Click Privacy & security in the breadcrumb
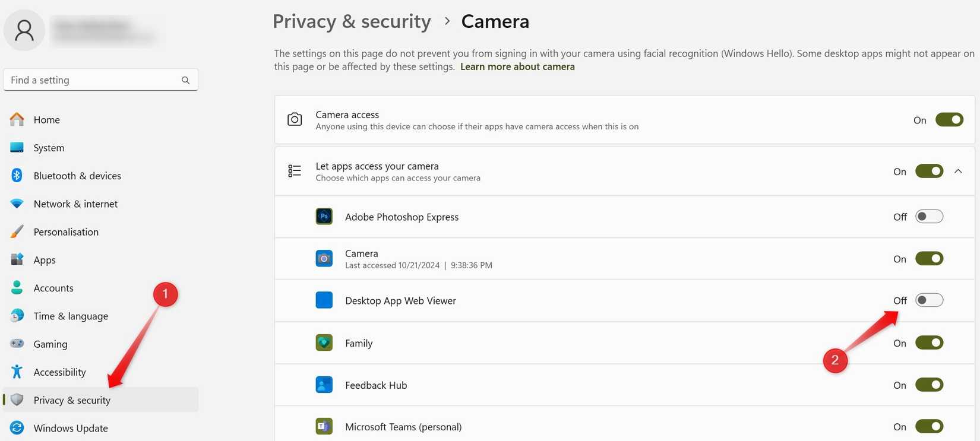Image resolution: width=980 pixels, height=441 pixels. (x=352, y=21)
